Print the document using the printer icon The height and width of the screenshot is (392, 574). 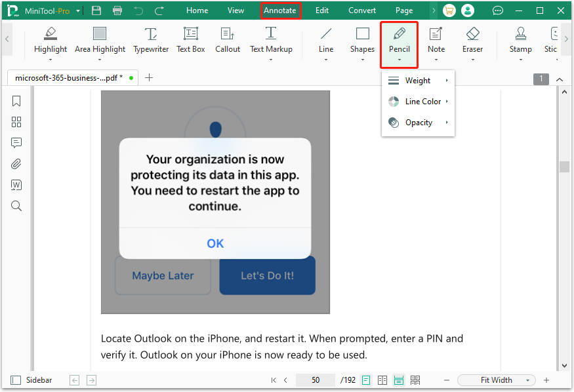pyautogui.click(x=117, y=10)
